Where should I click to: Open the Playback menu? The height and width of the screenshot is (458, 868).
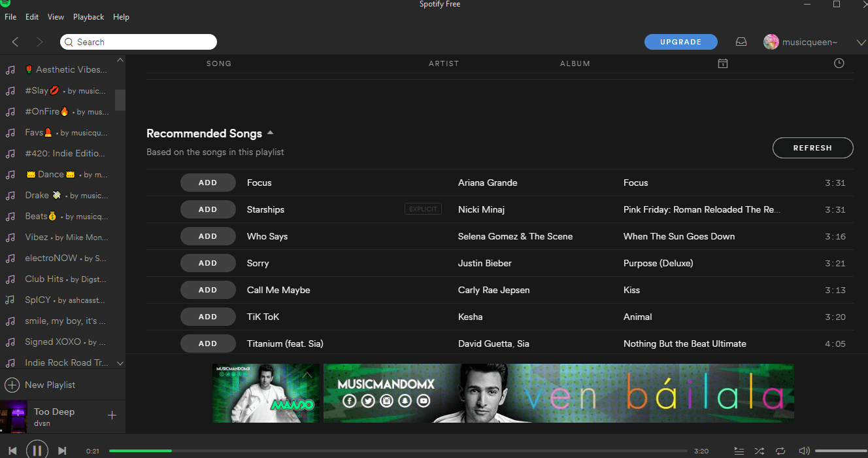[x=89, y=17]
